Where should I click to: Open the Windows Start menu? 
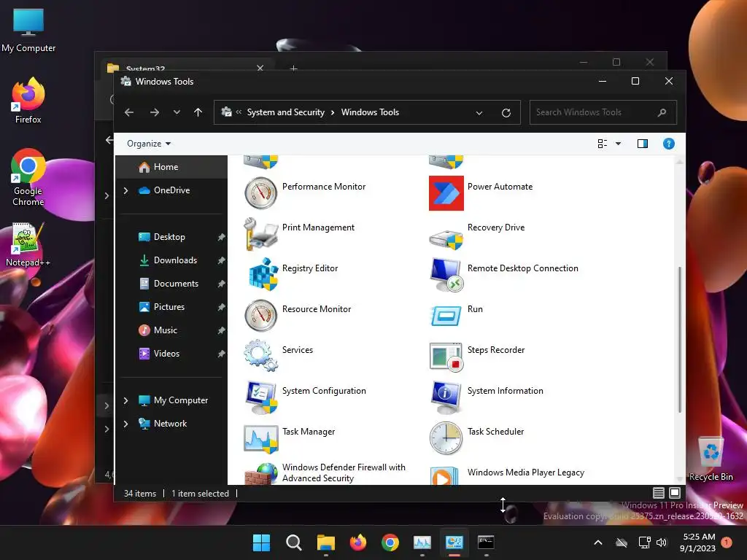coord(261,542)
